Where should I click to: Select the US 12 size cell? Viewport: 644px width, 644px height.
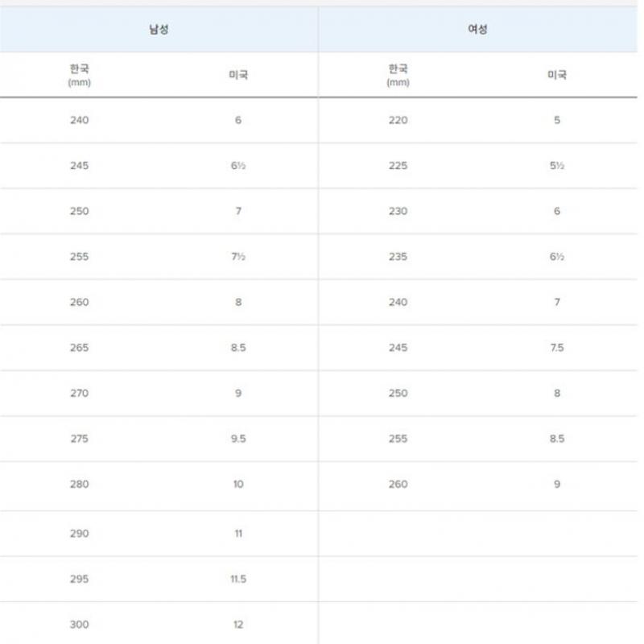(238, 625)
